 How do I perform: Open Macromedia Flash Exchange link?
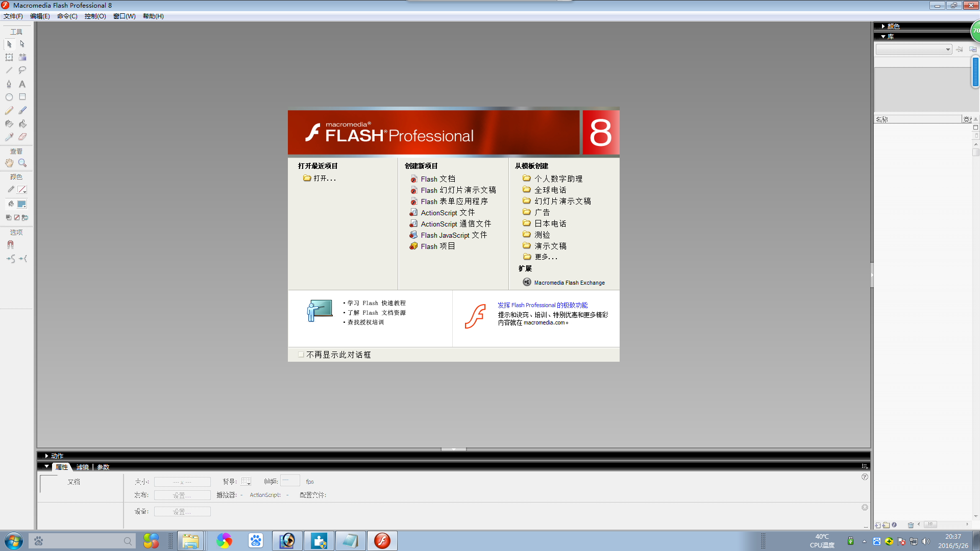pos(569,283)
